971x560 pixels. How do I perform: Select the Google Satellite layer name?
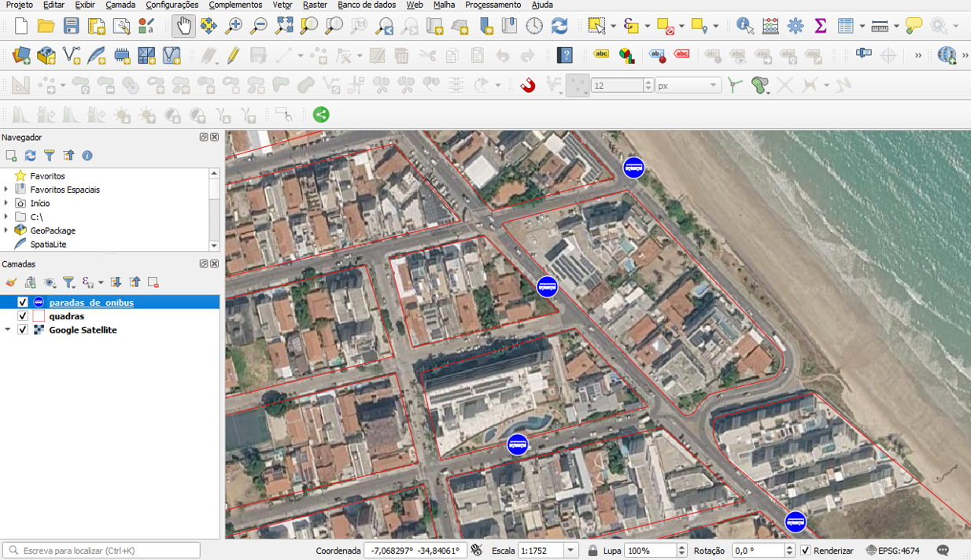click(x=83, y=330)
